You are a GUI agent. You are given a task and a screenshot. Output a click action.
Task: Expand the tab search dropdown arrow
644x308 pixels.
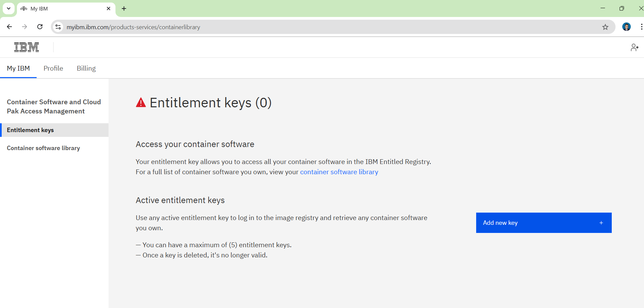point(8,8)
